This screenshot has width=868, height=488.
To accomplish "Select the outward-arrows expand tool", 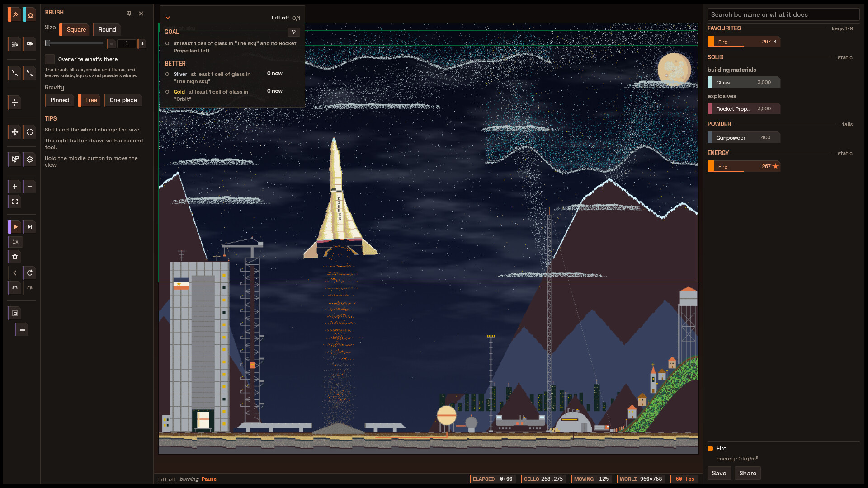I will point(30,73).
